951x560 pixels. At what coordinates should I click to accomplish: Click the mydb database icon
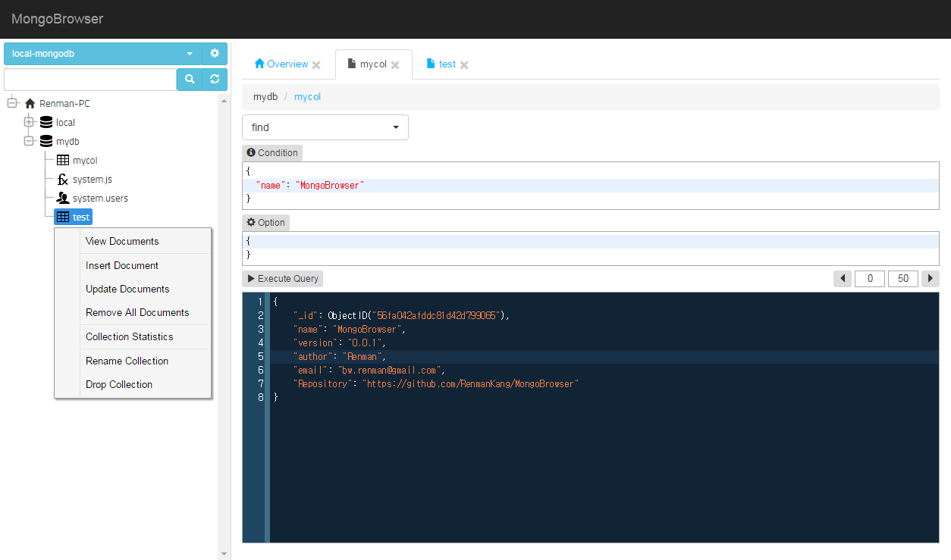[47, 141]
